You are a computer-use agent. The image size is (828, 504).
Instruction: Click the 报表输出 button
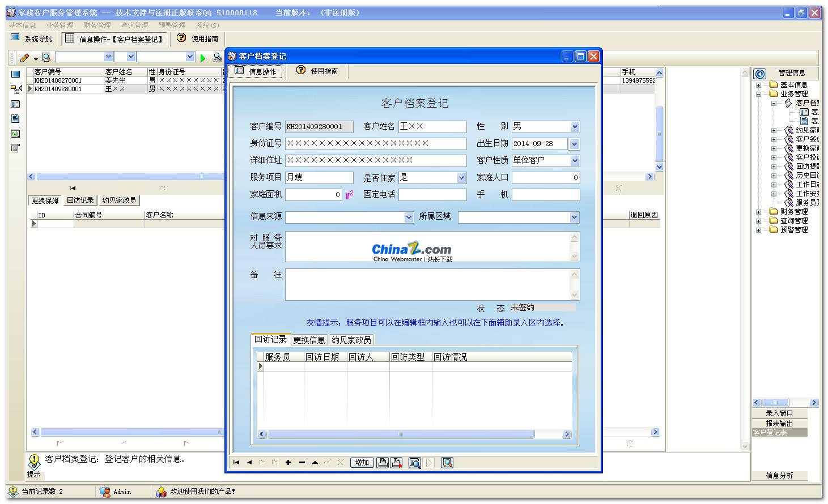[x=780, y=423]
